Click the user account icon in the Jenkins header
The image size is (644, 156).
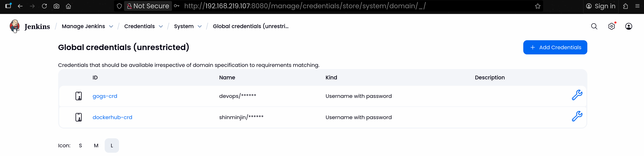[x=629, y=26]
